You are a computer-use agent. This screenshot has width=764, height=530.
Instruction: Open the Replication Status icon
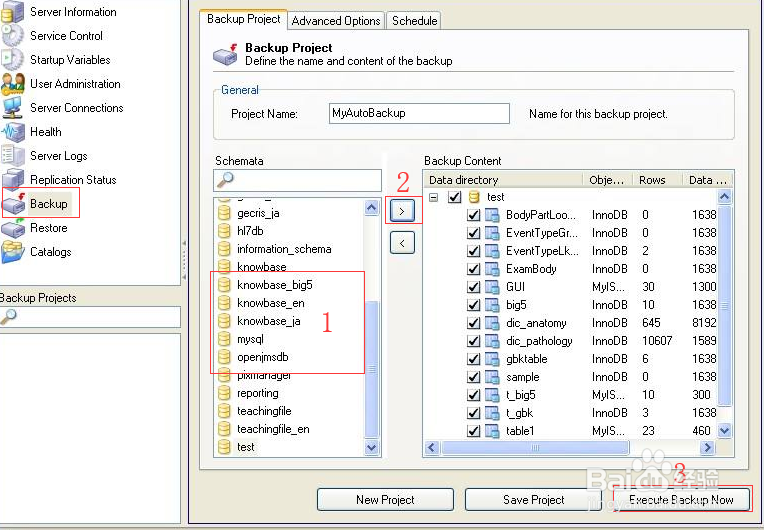pos(13,180)
